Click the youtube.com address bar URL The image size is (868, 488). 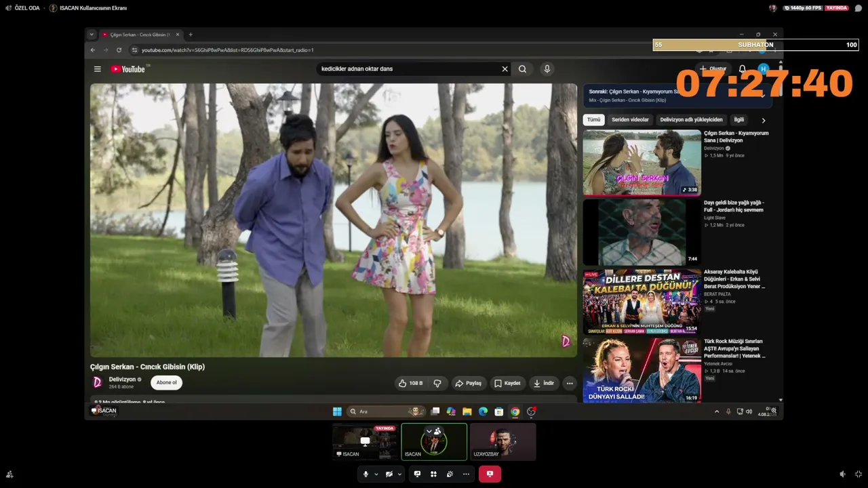228,50
